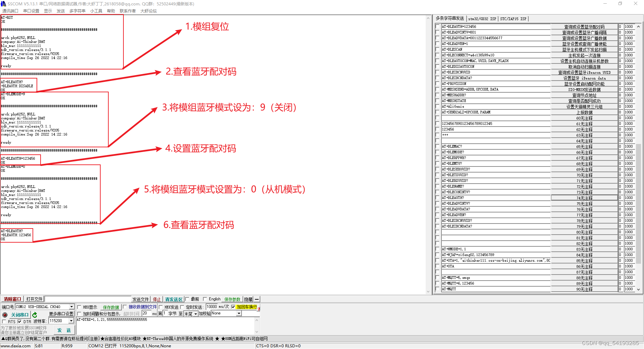Viewport: 644px width, 349px height.
Task: Click the 10000 ms interval input field
Action: 212,307
